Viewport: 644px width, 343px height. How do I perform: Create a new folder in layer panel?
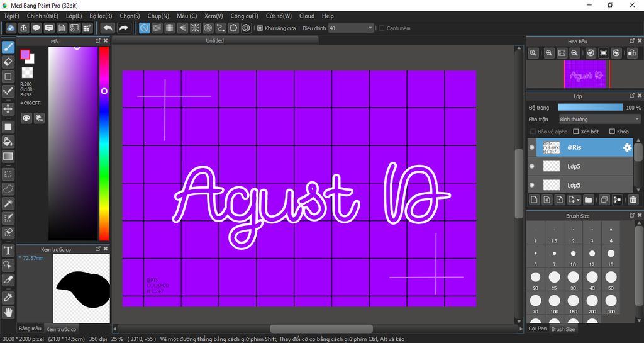(588, 200)
